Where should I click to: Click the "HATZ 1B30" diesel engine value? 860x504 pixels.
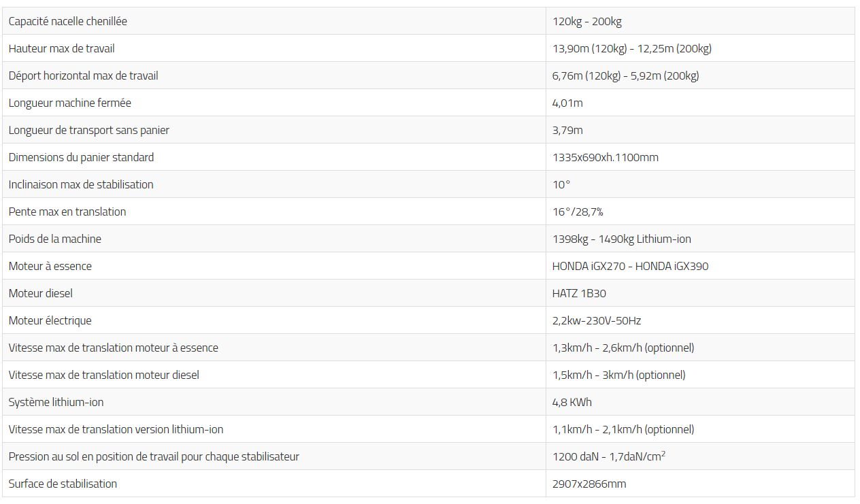[579, 293]
